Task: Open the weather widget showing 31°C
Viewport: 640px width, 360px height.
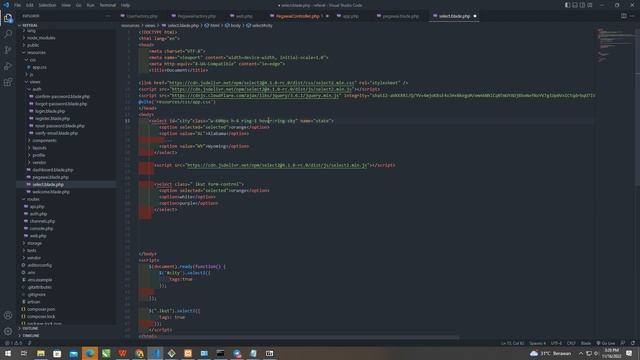Action: click(550, 353)
